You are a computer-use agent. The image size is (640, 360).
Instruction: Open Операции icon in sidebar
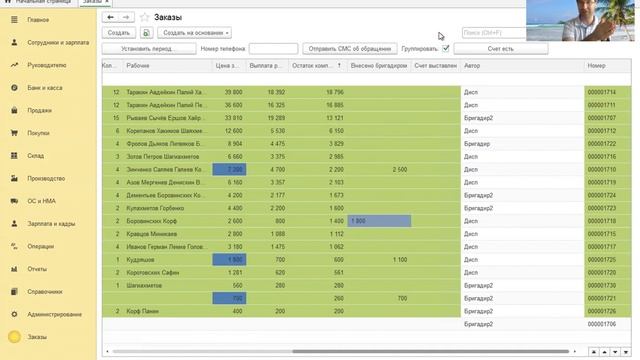click(x=14, y=246)
